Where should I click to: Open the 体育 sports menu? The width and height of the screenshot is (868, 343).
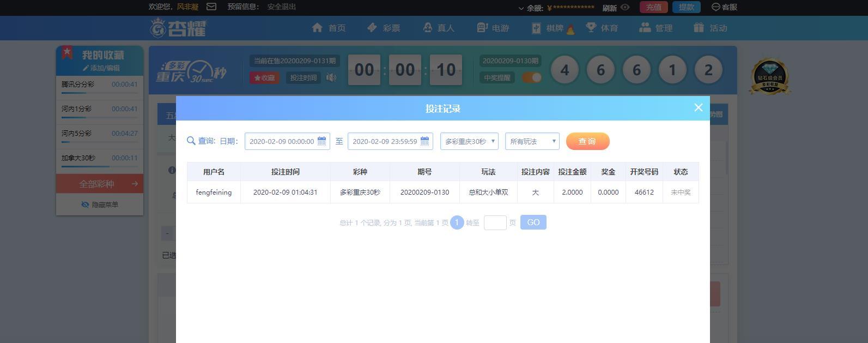[x=602, y=28]
